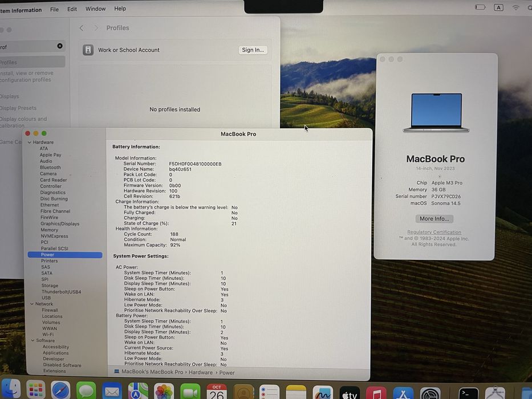
Task: Launch Apple TV from the dock
Action: (349, 393)
